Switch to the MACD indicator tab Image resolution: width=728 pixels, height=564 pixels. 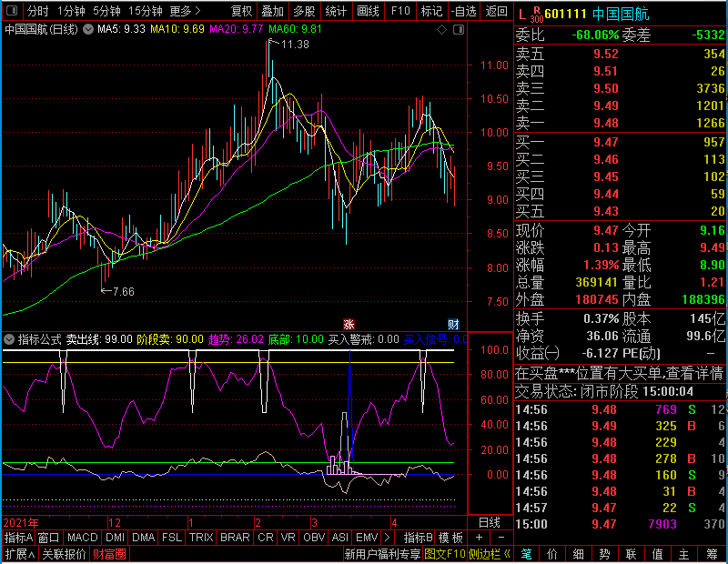point(82,538)
